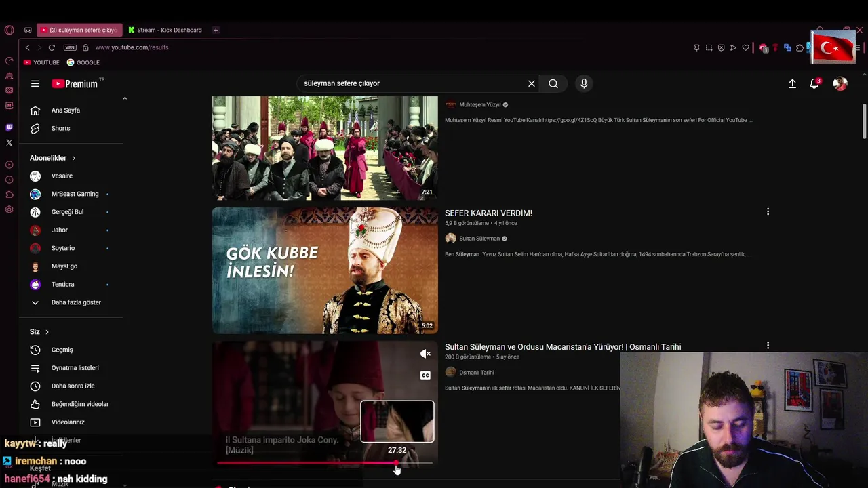Screen dimensions: 868x488
Task: Open Extensions cube icon in Opera sidebar
Action: click(x=9, y=195)
